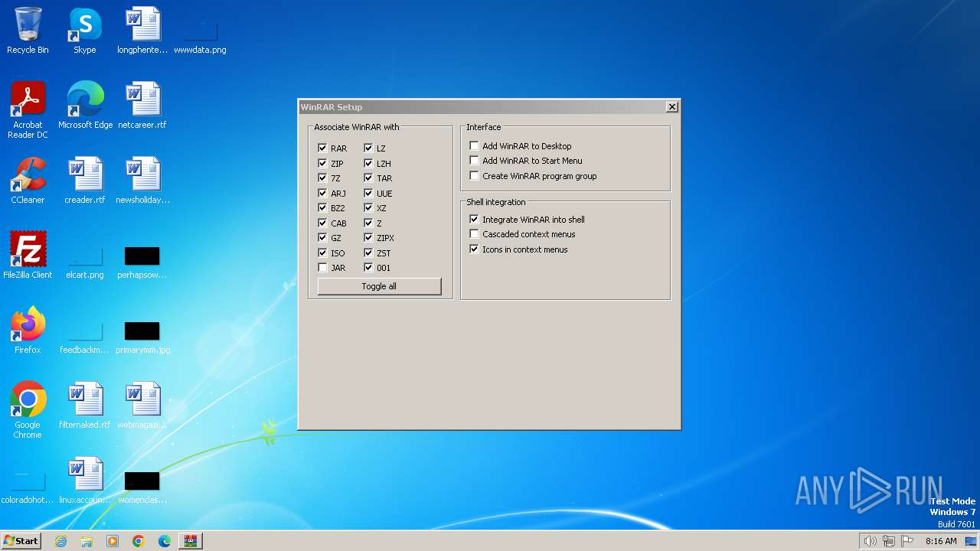Open the FileZilla Client shortcut
This screenshot has height=551, width=980.
(x=28, y=256)
